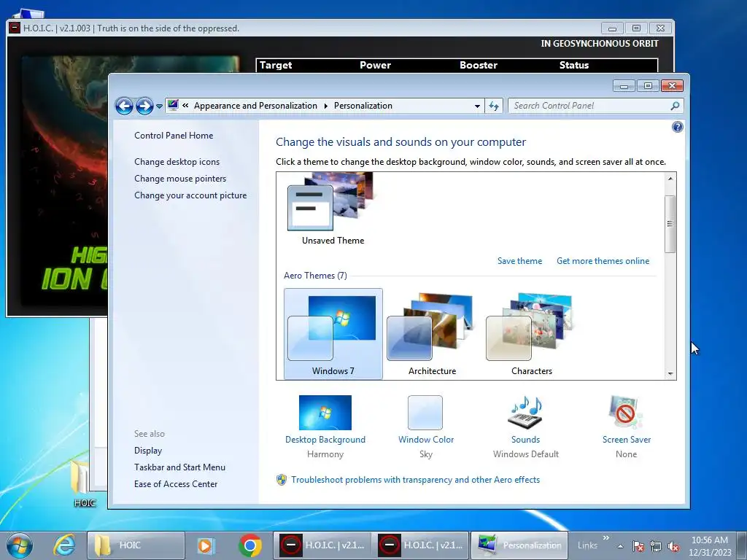Open Windows Media Player from the taskbar
This screenshot has width=747, height=560.
(206, 545)
